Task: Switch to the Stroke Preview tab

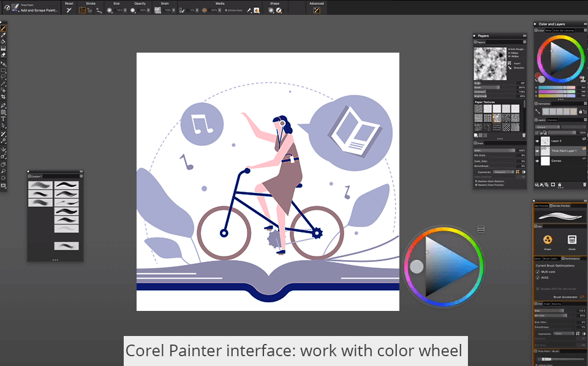Action: 560,206
